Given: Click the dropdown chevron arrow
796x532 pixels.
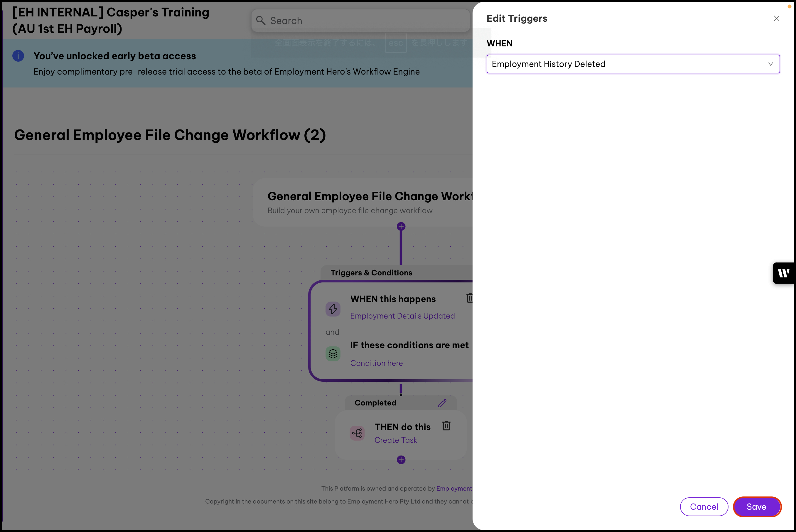Looking at the screenshot, I should point(770,64).
